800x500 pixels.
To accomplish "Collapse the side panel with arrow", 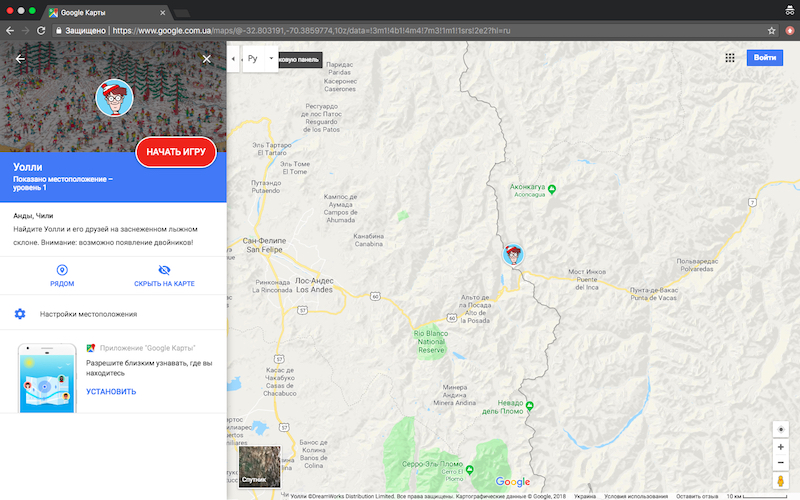I will pos(233,59).
